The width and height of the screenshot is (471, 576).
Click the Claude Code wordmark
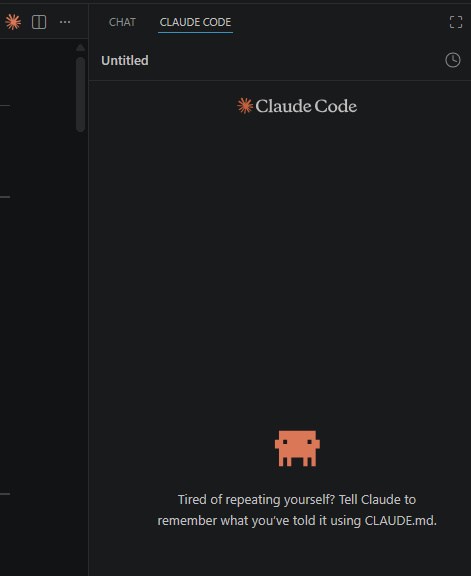(x=306, y=106)
